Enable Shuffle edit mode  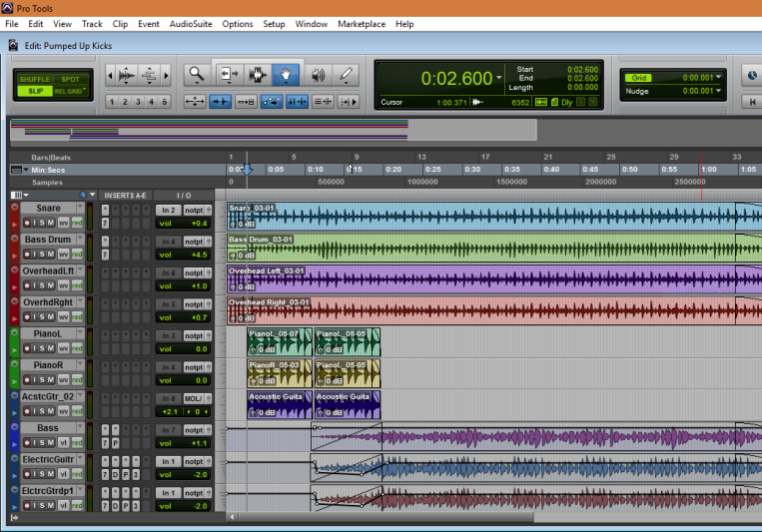35,79
